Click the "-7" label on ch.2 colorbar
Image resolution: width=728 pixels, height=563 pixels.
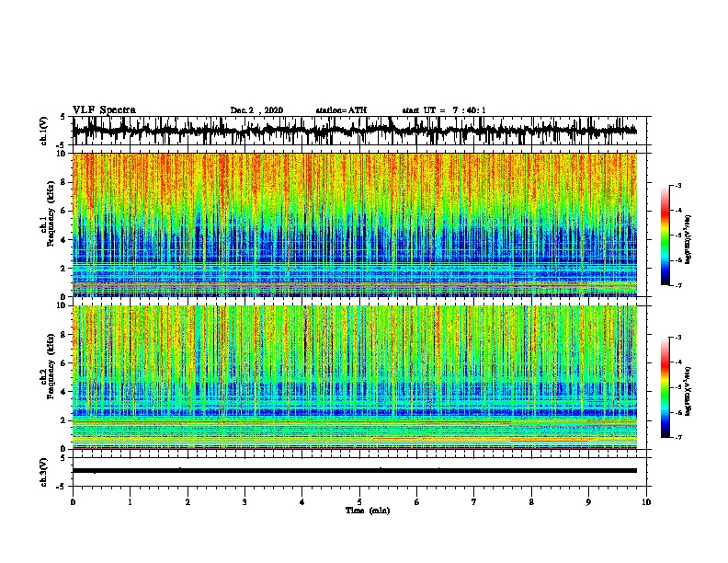(x=678, y=437)
